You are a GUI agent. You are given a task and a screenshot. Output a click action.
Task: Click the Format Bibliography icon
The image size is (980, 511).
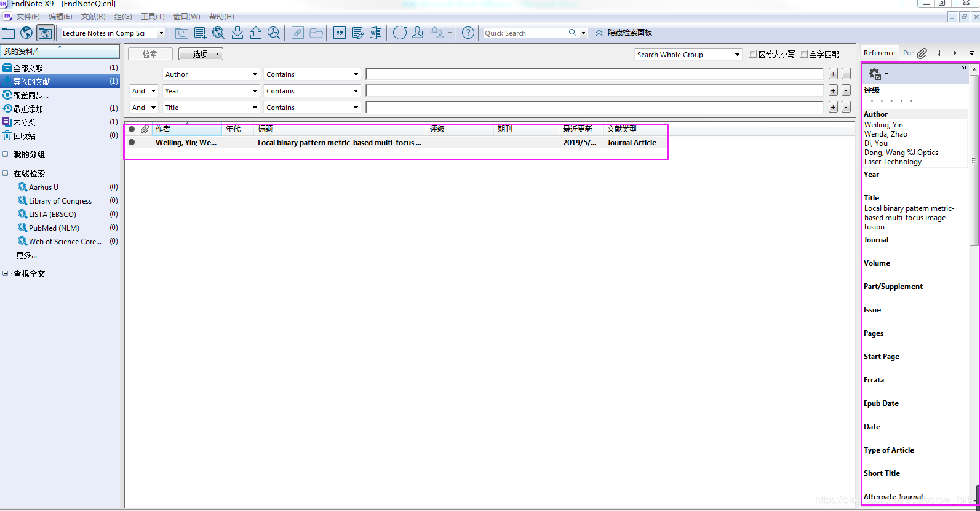point(357,33)
